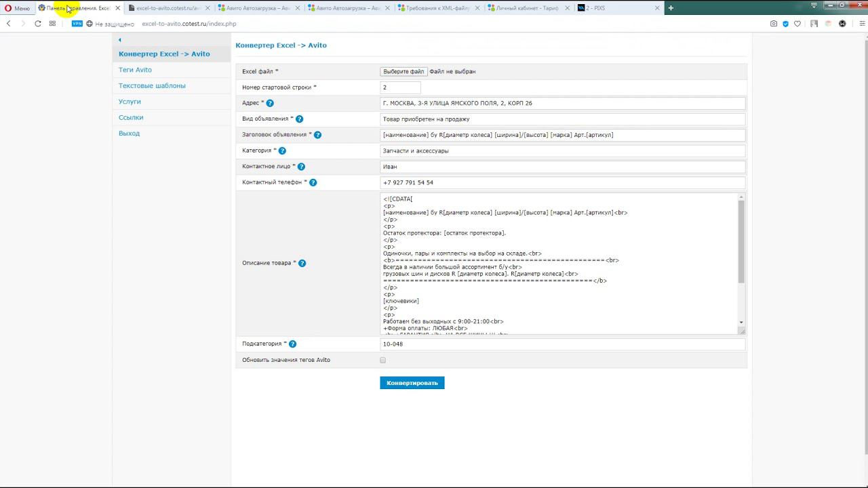Close the Панель управления tab
This screenshot has width=868, height=488.
tap(118, 8)
